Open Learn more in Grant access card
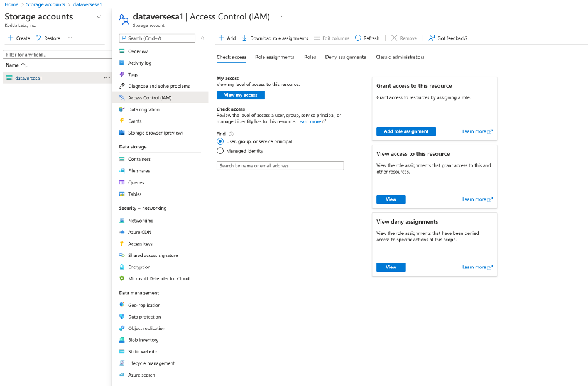Screen dimensions: 588x386 coord(477,131)
